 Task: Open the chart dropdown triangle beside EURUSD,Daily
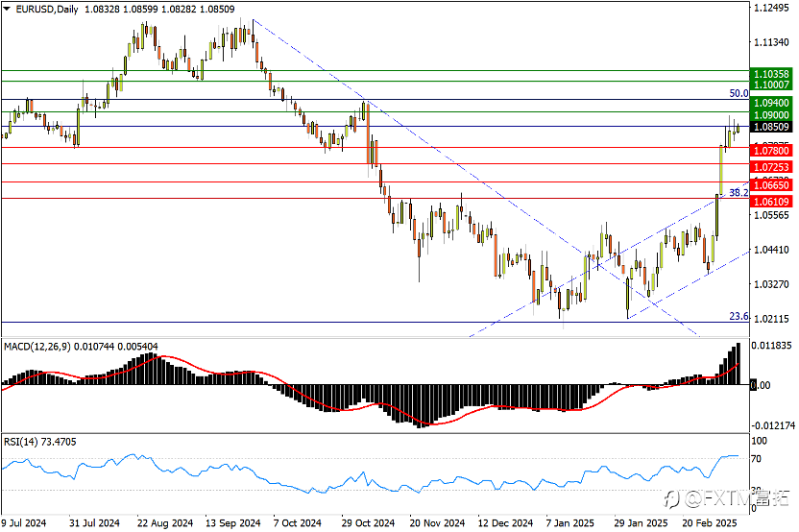point(7,9)
